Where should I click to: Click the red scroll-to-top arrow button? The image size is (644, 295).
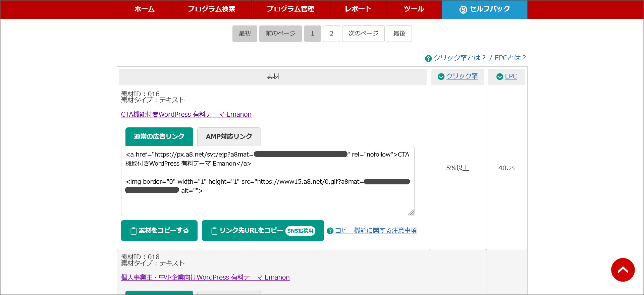(623, 270)
